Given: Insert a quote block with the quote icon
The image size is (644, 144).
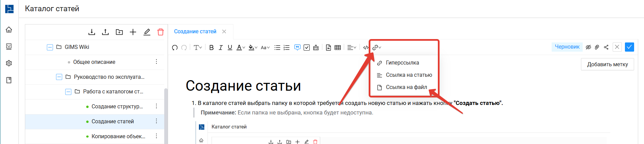Looking at the screenshot, I should [x=297, y=48].
